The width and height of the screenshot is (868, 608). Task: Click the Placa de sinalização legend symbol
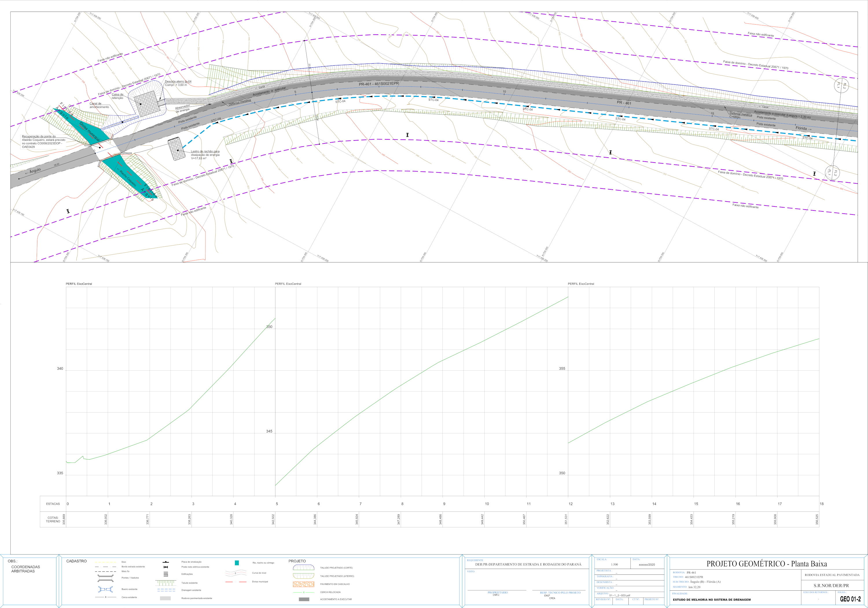pos(165,562)
